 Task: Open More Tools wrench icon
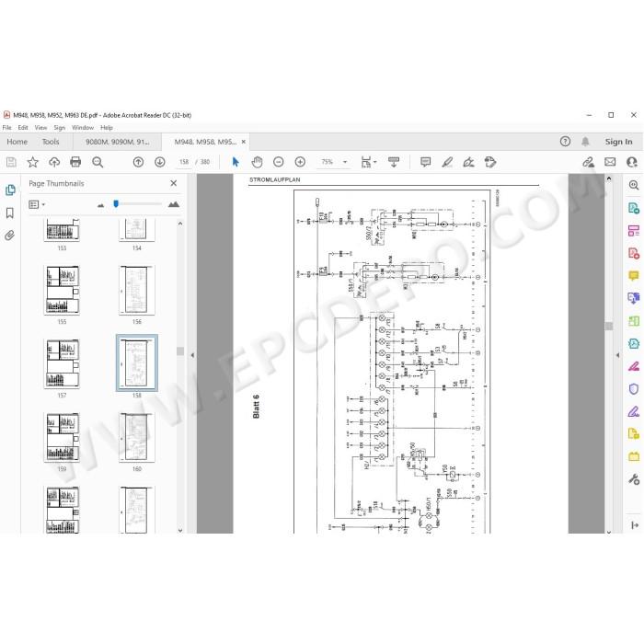tap(633, 479)
